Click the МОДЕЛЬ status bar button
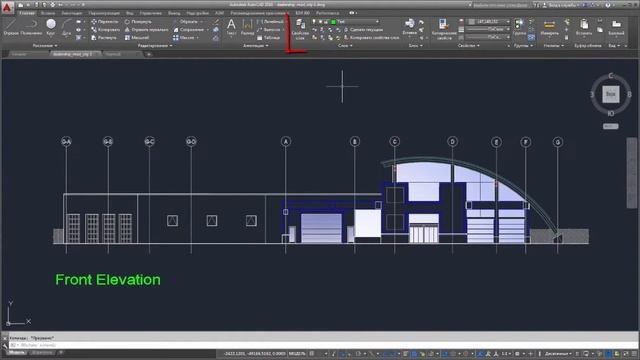 point(297,353)
